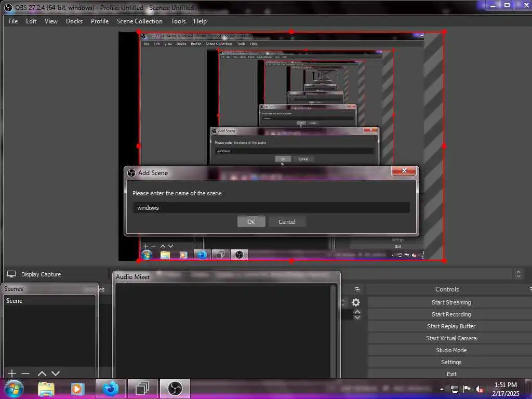This screenshot has height=399, width=532.
Task: Open the View menu
Action: coord(51,21)
